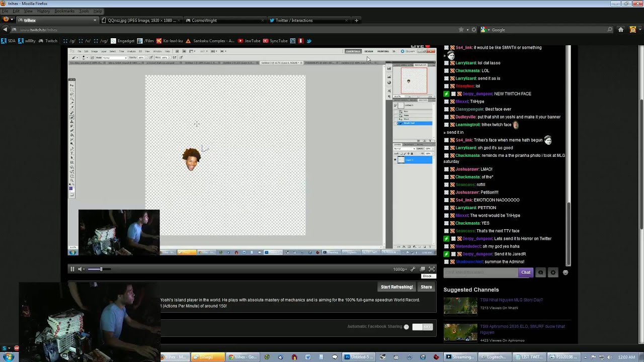Open the Engadget bookmark
Image resolution: width=644 pixels, height=362 pixels.
pyautogui.click(x=123, y=41)
